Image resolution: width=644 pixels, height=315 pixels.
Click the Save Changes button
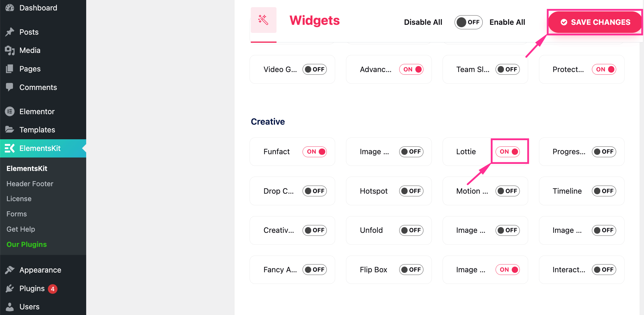point(595,22)
